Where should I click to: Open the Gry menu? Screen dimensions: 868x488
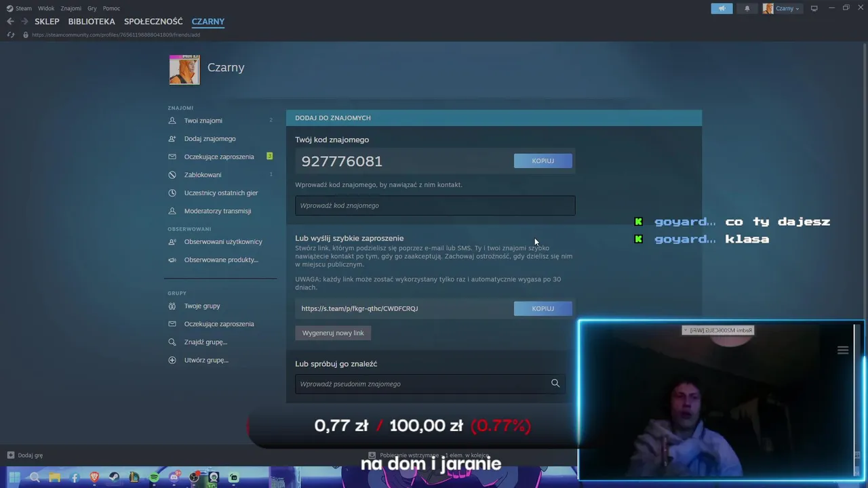(92, 8)
